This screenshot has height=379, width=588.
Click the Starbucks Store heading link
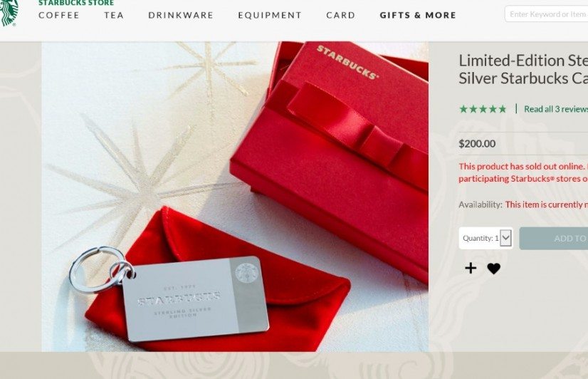(76, 3)
